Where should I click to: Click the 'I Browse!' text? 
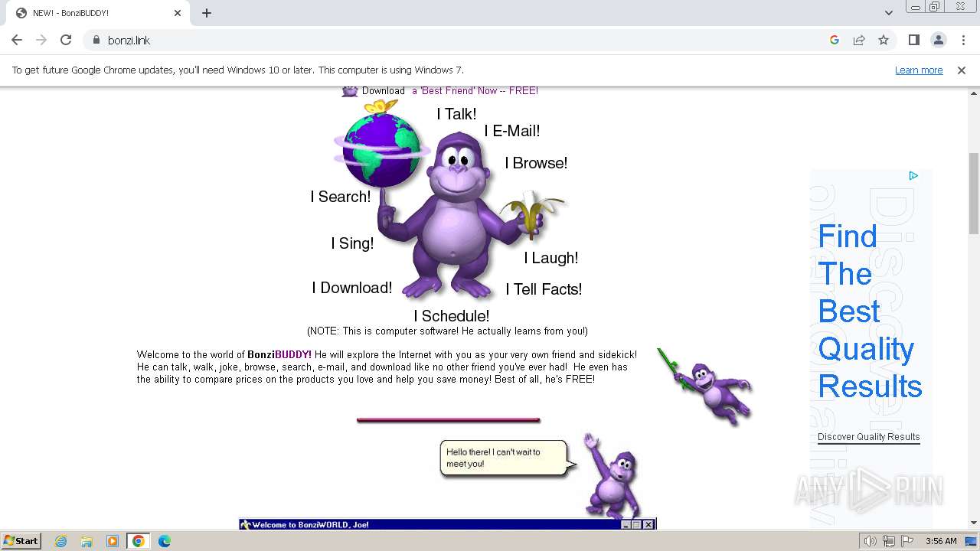[536, 163]
